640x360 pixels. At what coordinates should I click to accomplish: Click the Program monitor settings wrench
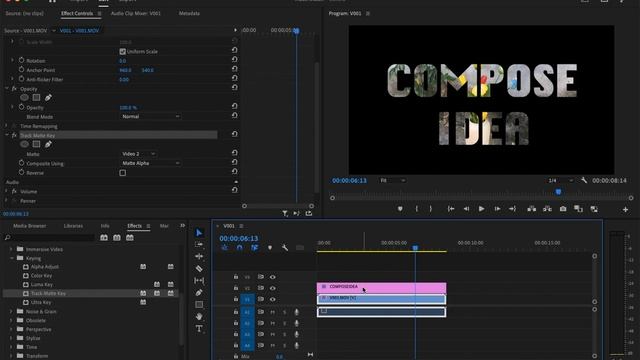584,180
